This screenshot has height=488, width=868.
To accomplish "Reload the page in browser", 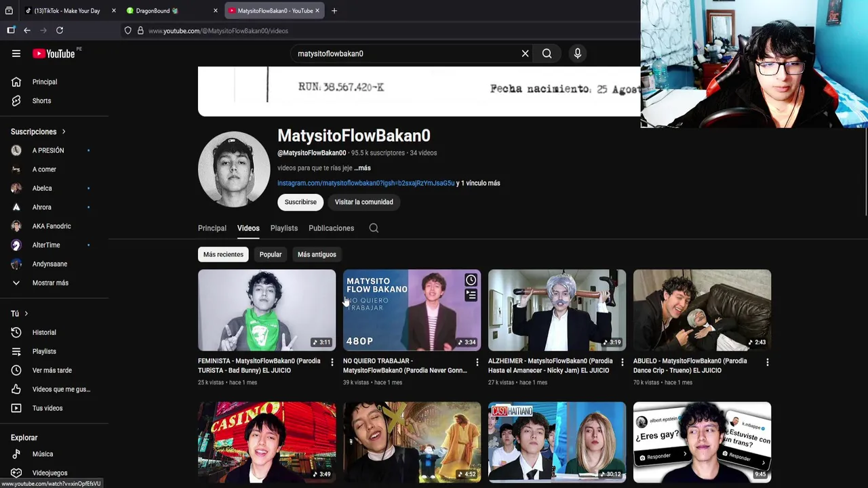I will click(x=60, y=30).
